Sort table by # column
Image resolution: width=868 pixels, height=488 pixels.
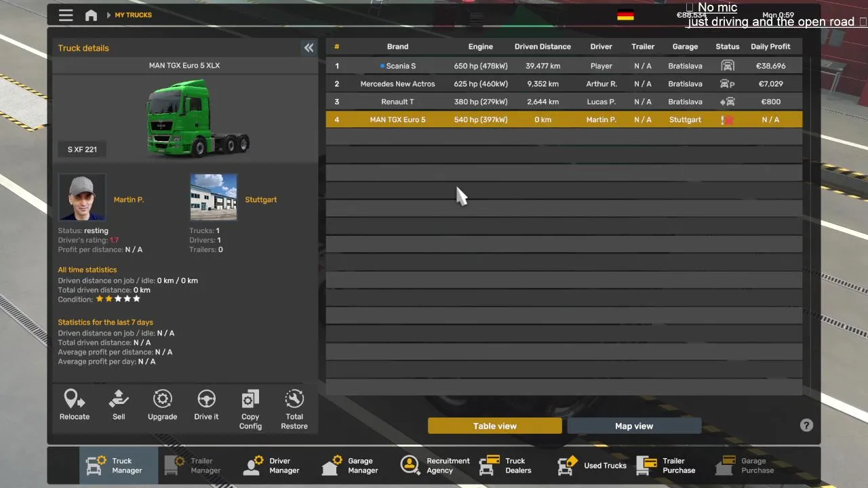(336, 47)
